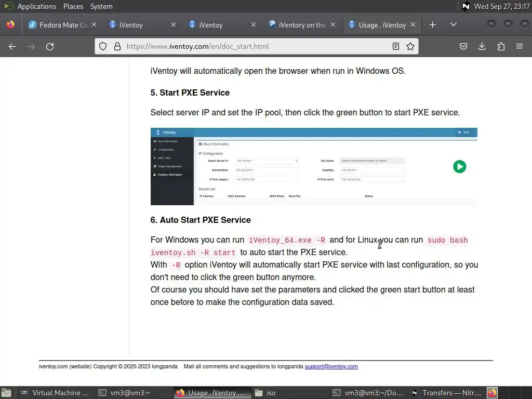Viewport: 532px width, 399px height.
Task: Close the iVentory on the tab
Action: [333, 25]
